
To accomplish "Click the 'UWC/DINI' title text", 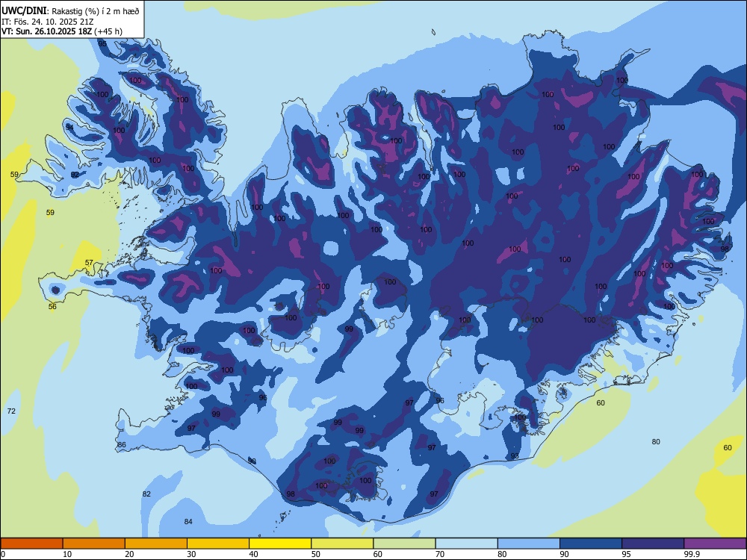I will [x=24, y=10].
